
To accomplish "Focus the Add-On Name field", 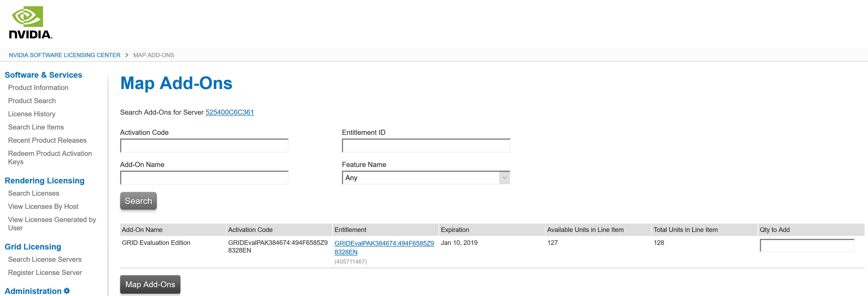I will [204, 178].
